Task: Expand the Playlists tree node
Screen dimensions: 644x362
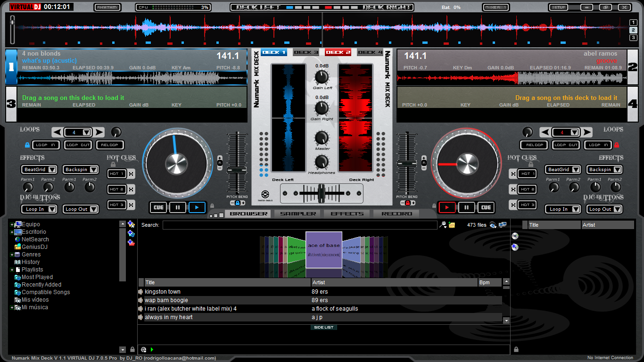Action: point(12,270)
